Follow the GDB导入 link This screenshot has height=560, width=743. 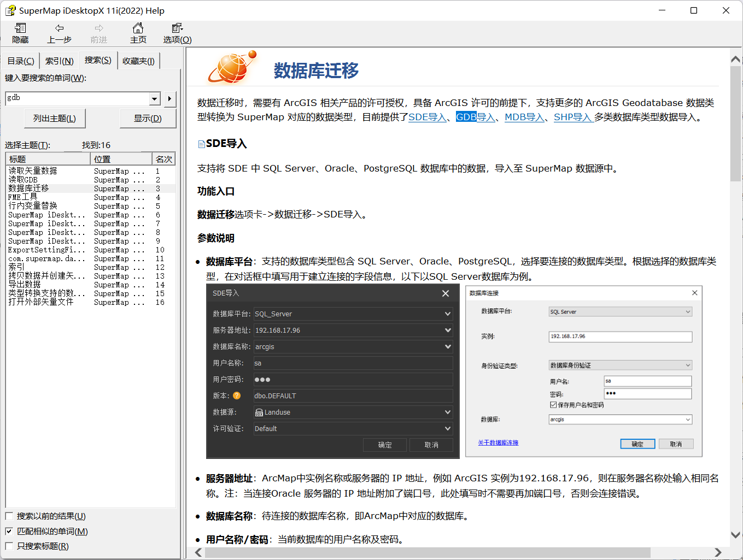point(476,117)
